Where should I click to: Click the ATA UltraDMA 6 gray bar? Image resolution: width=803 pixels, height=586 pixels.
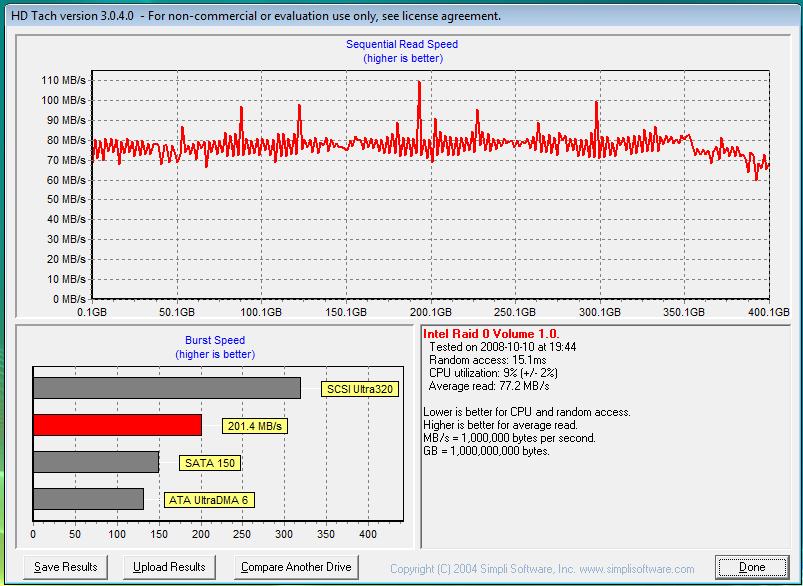(88, 499)
